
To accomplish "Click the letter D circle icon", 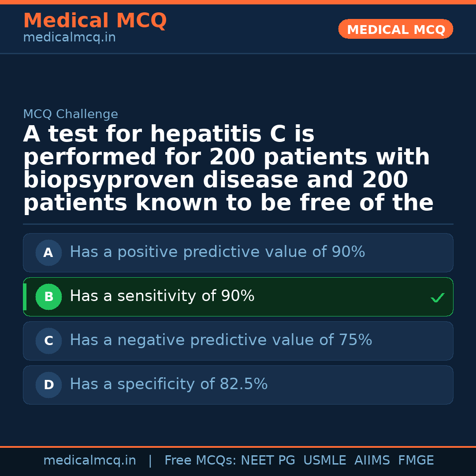I will click(x=48, y=385).
